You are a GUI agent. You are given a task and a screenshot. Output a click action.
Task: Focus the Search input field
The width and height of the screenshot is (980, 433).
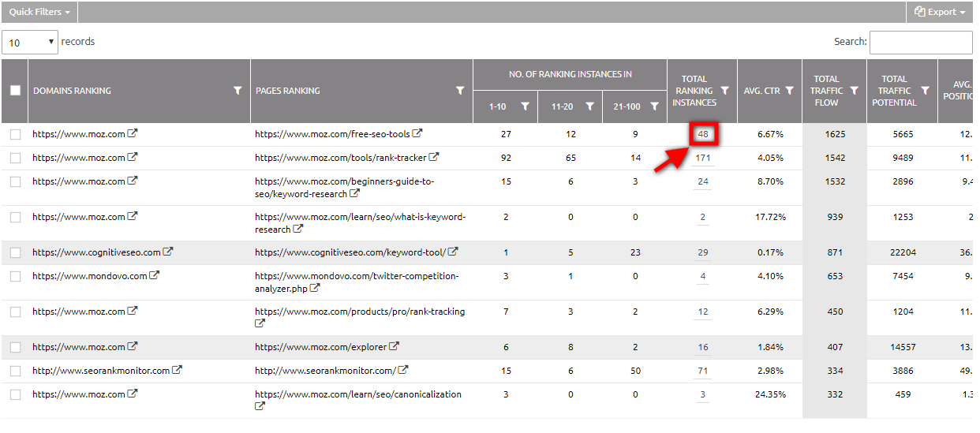pyautogui.click(x=920, y=43)
